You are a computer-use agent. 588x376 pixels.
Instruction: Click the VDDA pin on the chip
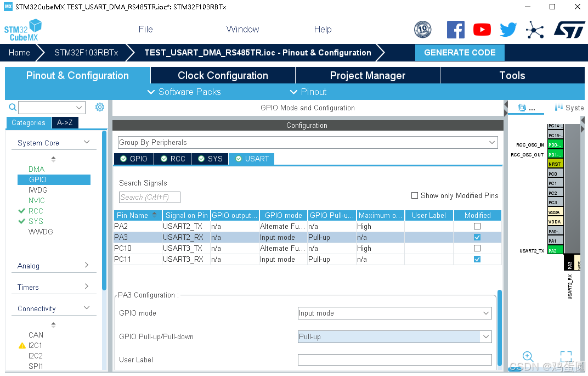[556, 222]
